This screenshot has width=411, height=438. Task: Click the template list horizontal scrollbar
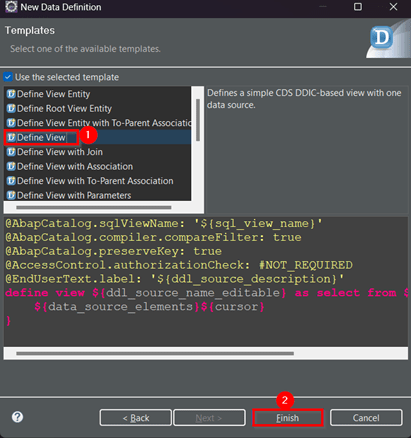[x=94, y=207]
